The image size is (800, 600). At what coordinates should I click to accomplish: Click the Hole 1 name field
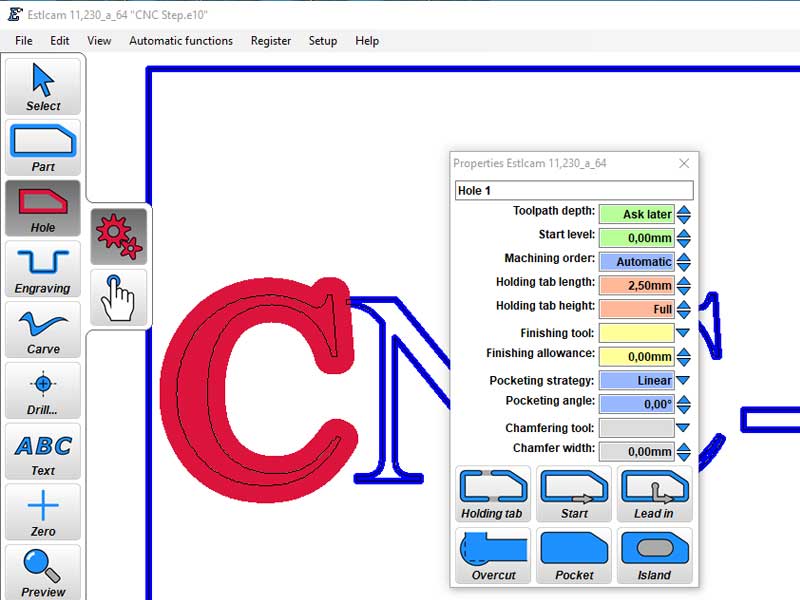tap(573, 190)
